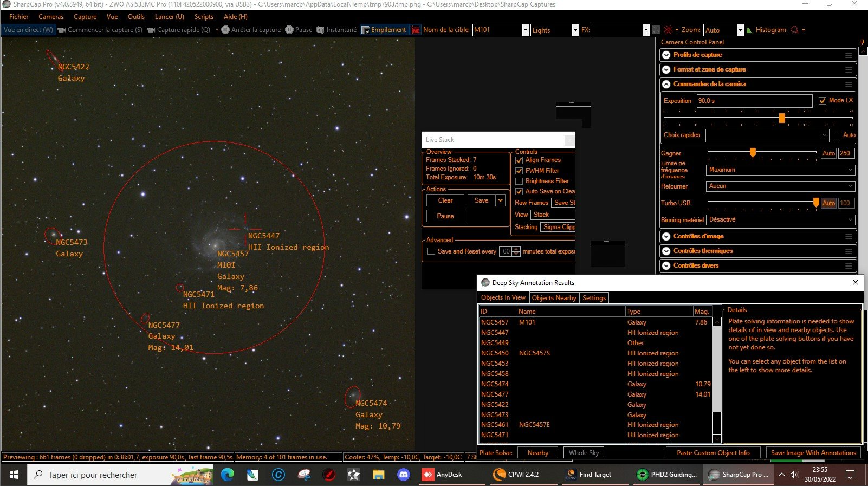Open the Settings tab in annotation results
The height and width of the screenshot is (486, 868).
point(594,298)
